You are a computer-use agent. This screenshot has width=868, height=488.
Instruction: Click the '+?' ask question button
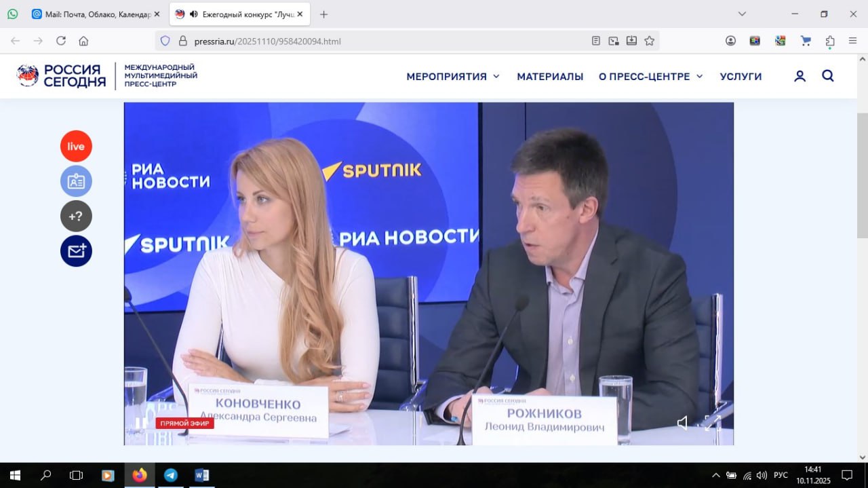[x=76, y=217]
